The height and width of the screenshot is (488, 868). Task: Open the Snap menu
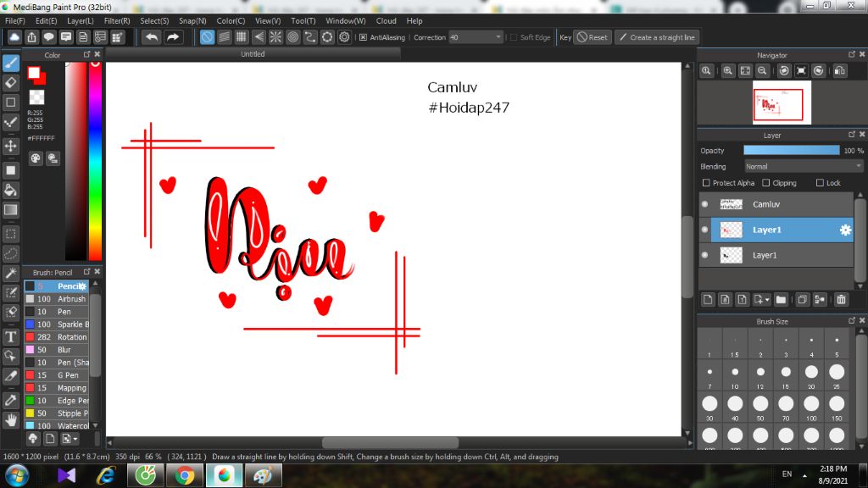point(192,21)
